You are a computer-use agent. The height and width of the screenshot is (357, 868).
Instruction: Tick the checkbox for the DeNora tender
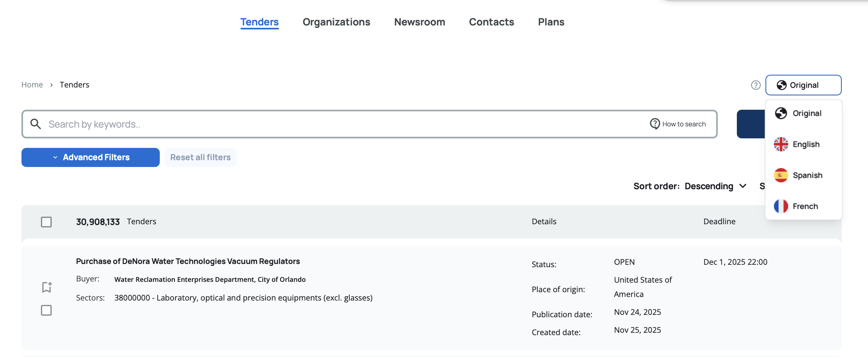(46, 310)
